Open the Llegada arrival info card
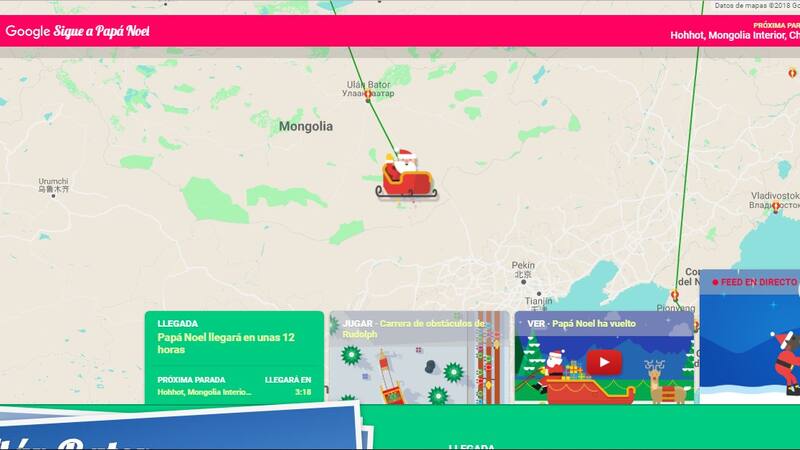 click(234, 340)
